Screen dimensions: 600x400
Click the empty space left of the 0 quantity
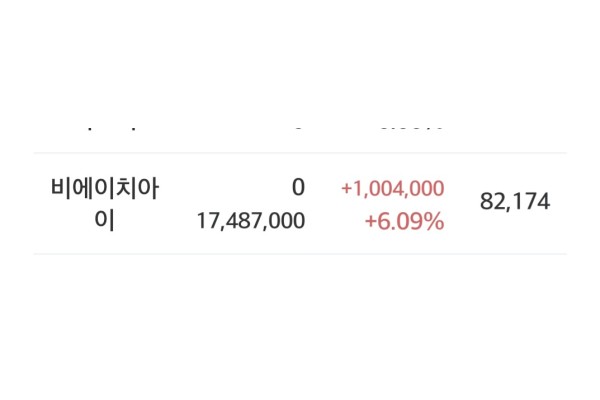click(230, 188)
